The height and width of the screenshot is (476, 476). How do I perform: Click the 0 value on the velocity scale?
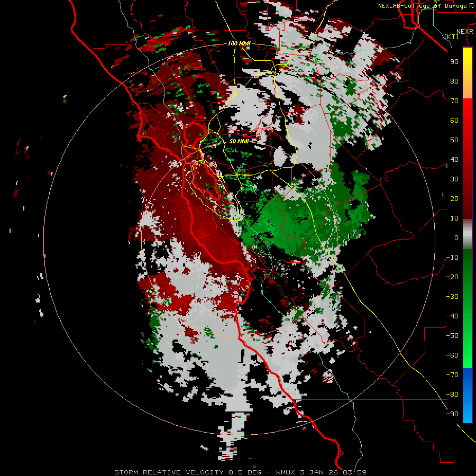[456, 238]
